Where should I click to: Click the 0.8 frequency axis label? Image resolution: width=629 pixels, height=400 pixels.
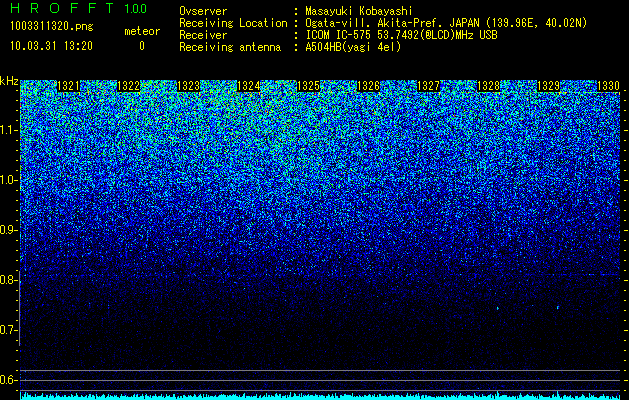point(8,280)
